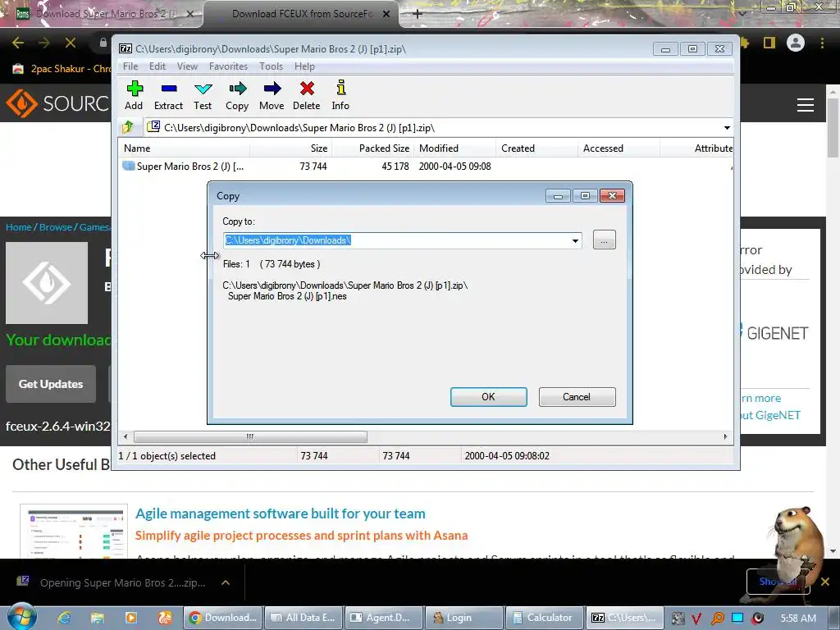Expand the 7-Zip address bar dropdown
Screen dimensions: 840x630
(x=727, y=128)
